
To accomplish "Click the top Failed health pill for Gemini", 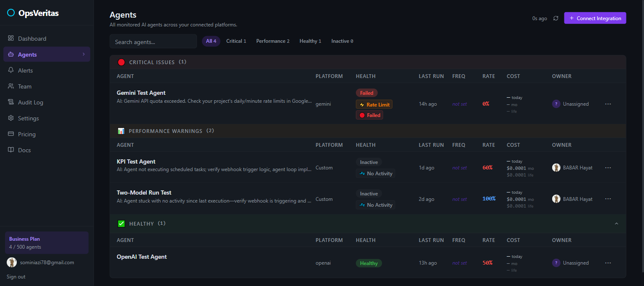I will point(367,93).
